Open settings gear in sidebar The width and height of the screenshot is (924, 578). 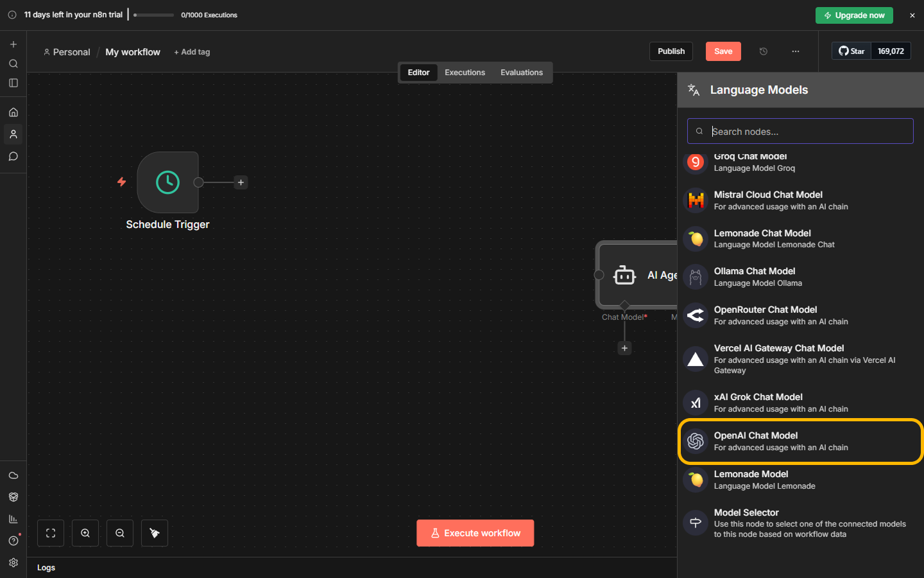click(x=13, y=563)
